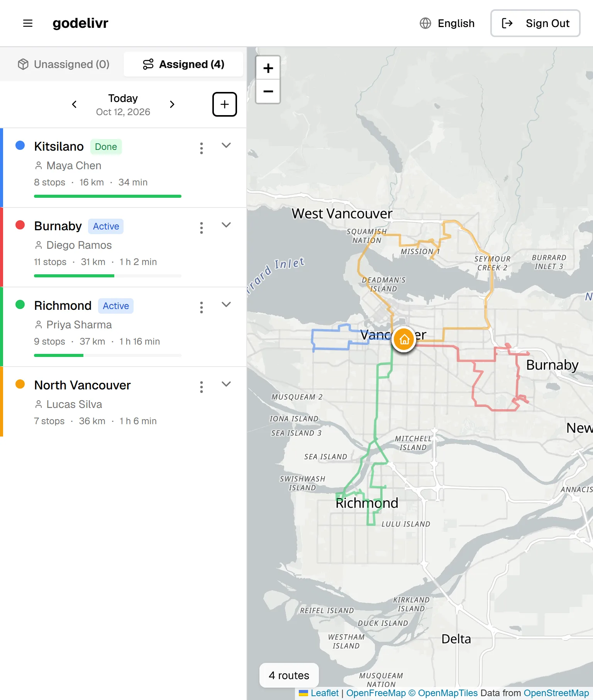Viewport: 593px width, 700px height.
Task: Click the Done status badge on Kitsilano
Action: (106, 147)
